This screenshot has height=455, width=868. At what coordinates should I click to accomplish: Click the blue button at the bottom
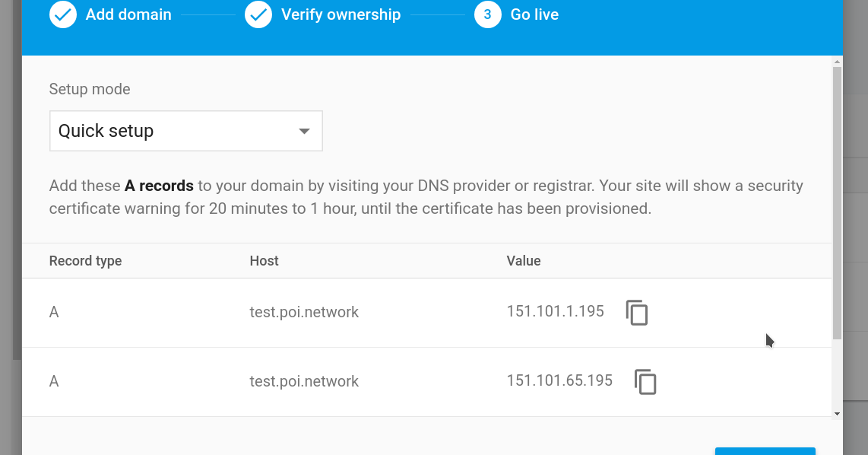(x=765, y=451)
